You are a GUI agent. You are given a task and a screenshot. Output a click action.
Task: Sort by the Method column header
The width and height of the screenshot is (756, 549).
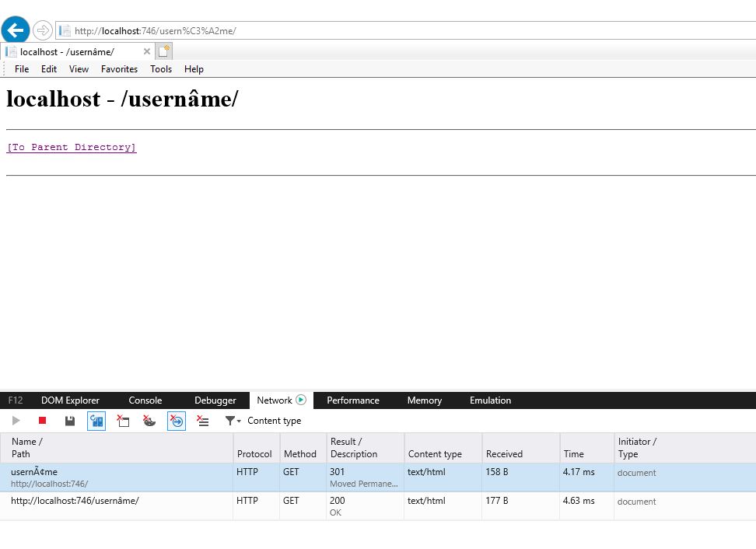tap(303, 448)
